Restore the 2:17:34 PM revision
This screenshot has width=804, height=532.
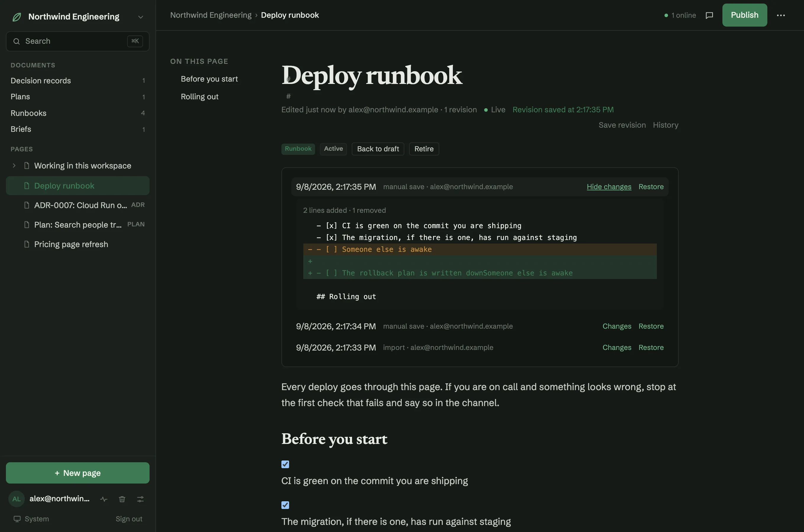(651, 326)
